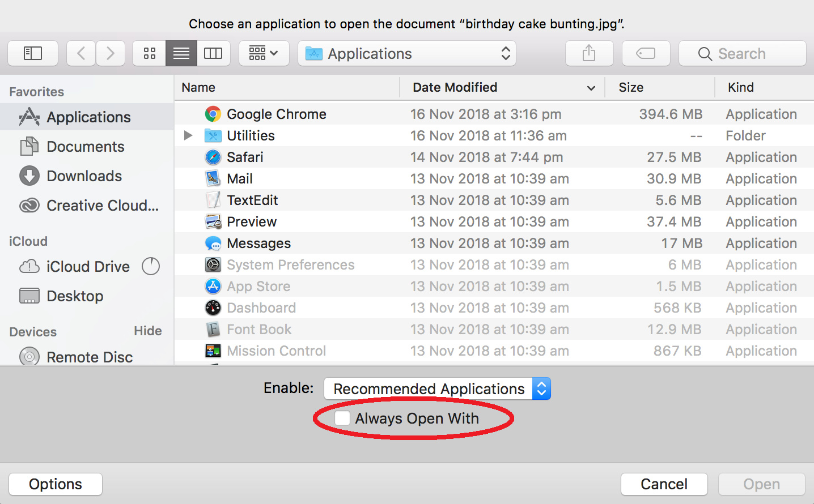Click the Share toolbar button
This screenshot has height=504, width=814.
pyautogui.click(x=590, y=53)
